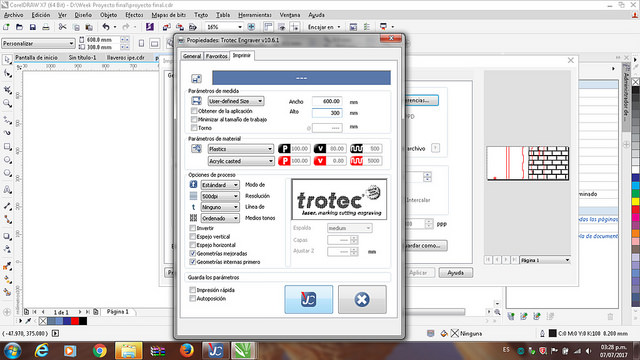
Task: Check Espejo vertical option
Action: (x=193, y=237)
